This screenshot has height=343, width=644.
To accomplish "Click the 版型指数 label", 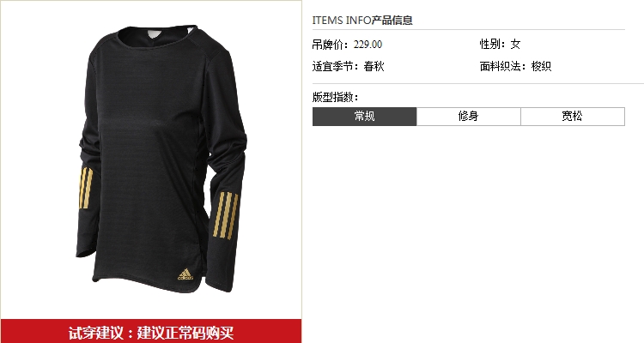I will point(335,97).
